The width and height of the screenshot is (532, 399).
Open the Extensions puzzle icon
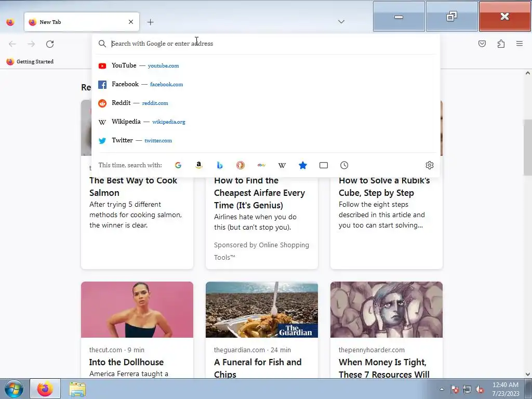[x=501, y=44]
